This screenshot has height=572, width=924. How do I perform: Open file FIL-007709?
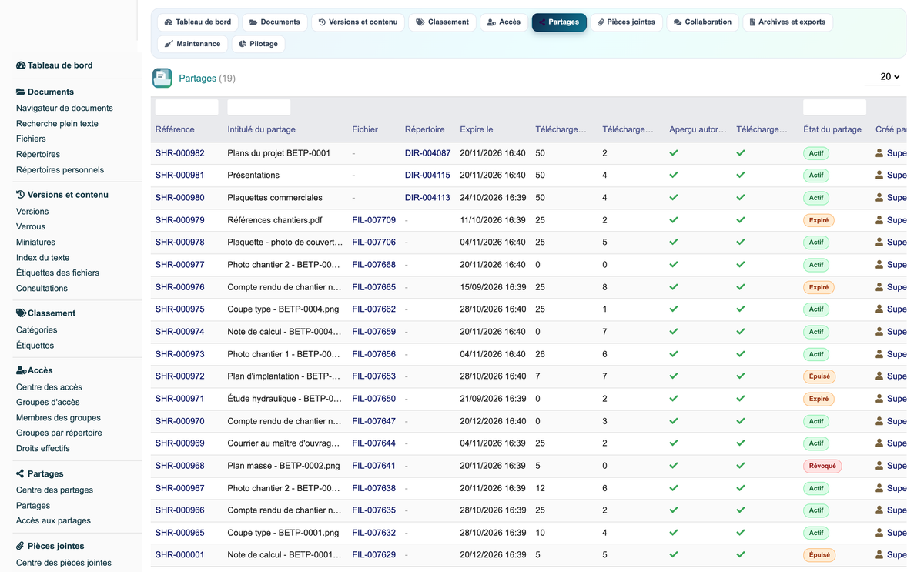point(374,220)
